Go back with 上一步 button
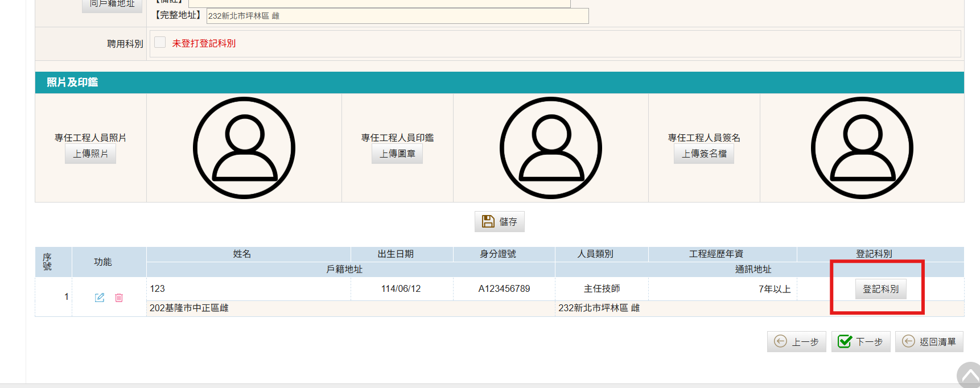The height and width of the screenshot is (388, 980). tap(796, 342)
